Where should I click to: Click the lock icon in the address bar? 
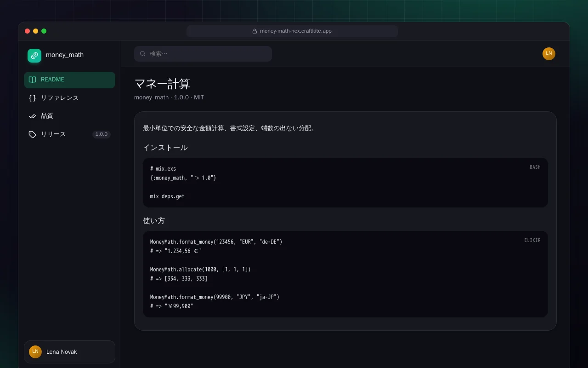pos(254,31)
